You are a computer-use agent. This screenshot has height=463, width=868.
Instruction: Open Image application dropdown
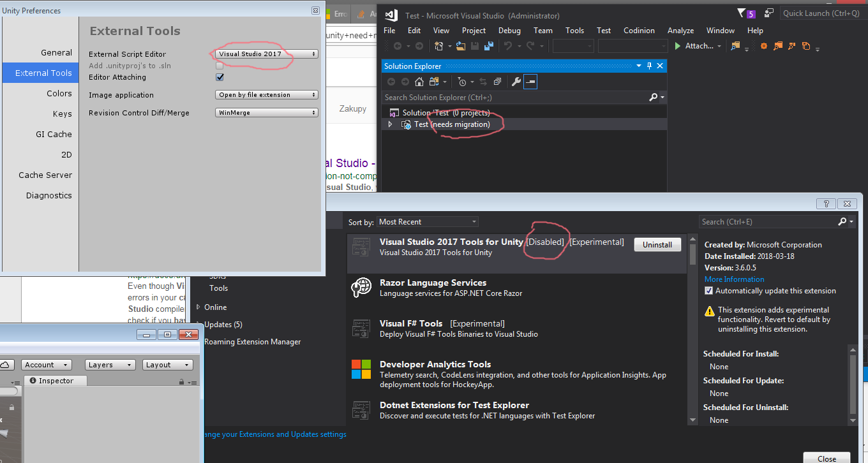[x=267, y=95]
